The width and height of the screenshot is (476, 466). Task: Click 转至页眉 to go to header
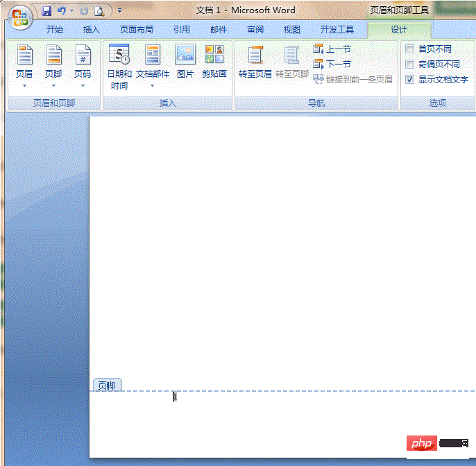coord(255,62)
